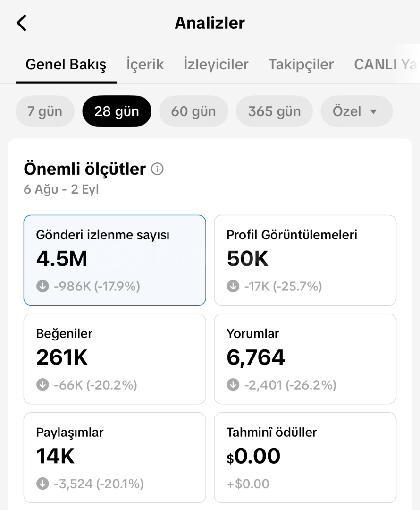Image resolution: width=420 pixels, height=510 pixels.
Task: Go to the Takipçiler tab
Action: pyautogui.click(x=301, y=64)
